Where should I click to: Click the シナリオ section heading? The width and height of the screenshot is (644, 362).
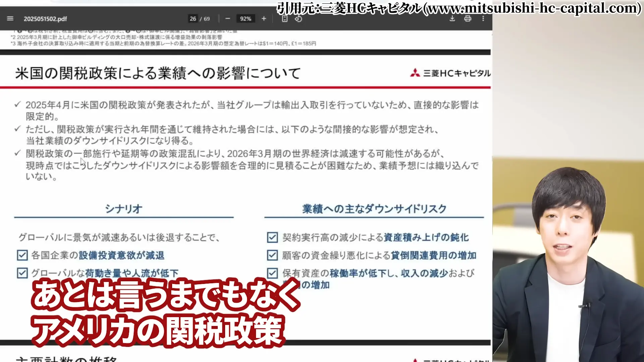pos(124,209)
